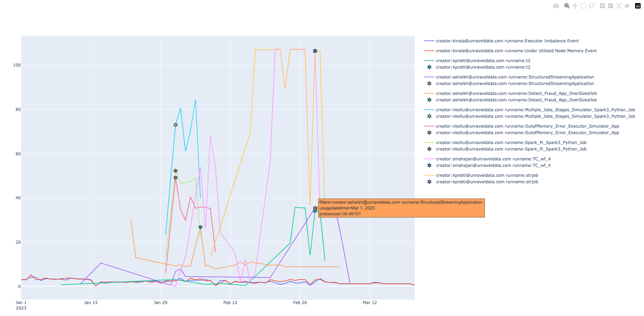Select the green star marker near value 27
The width and height of the screenshot is (644, 316).
[200, 227]
